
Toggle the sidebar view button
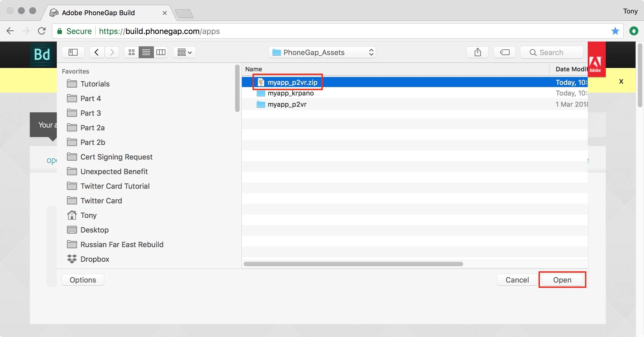73,52
